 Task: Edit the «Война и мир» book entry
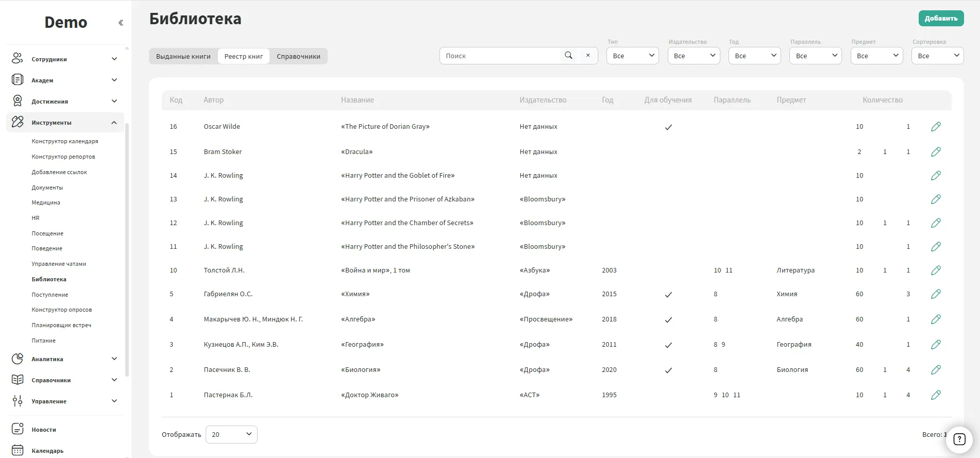(936, 270)
